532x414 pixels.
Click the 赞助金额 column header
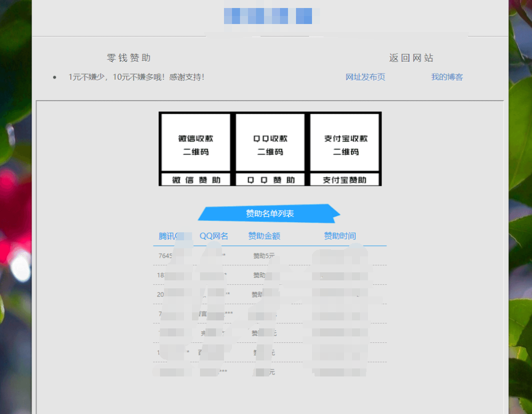coord(263,235)
